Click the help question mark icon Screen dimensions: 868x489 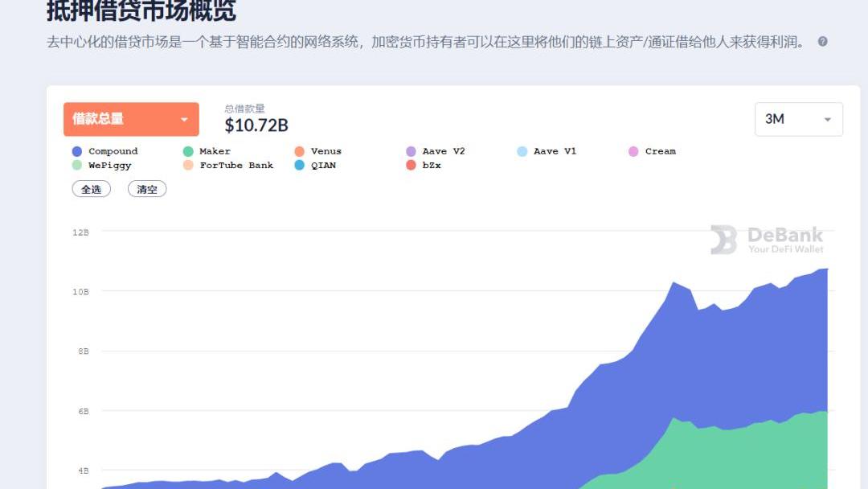tap(822, 42)
